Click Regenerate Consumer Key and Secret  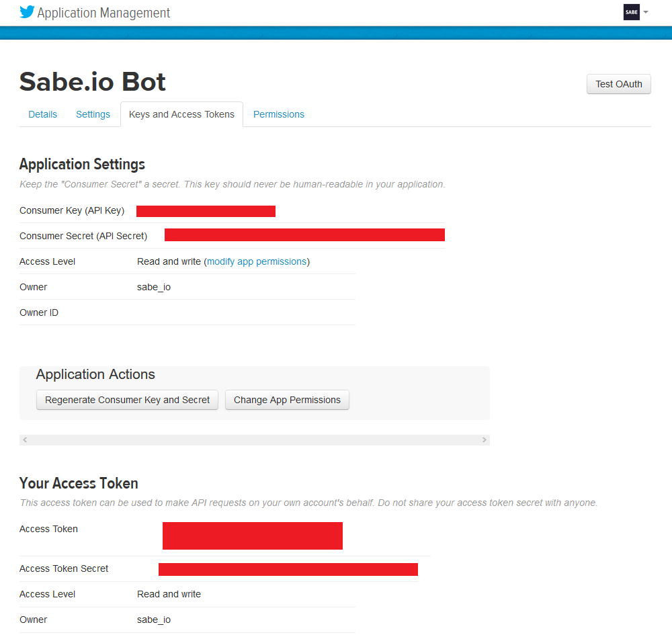coord(127,400)
